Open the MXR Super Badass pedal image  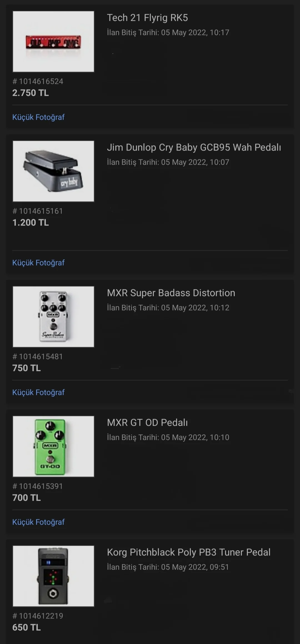point(53,317)
